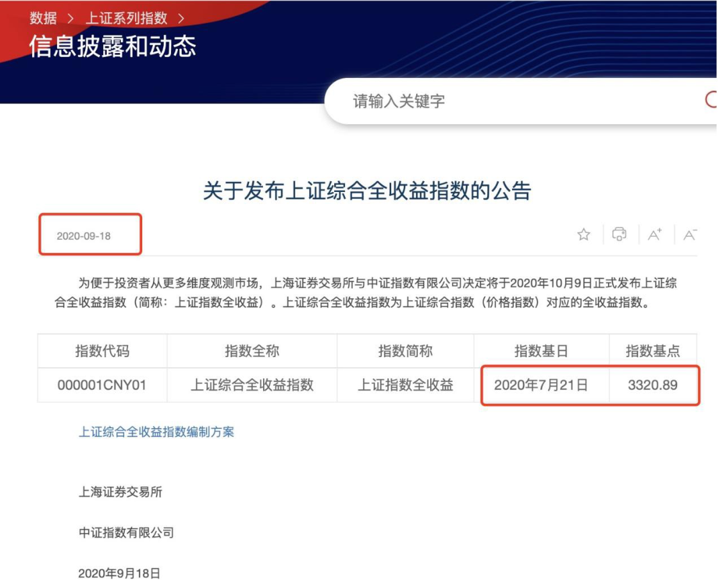
Task: Click the signature line 中证指数有限公司
Action: click(x=126, y=533)
